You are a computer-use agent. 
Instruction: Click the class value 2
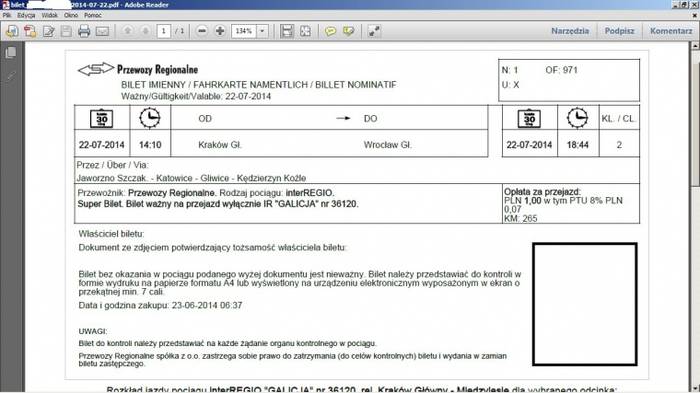tap(619, 145)
